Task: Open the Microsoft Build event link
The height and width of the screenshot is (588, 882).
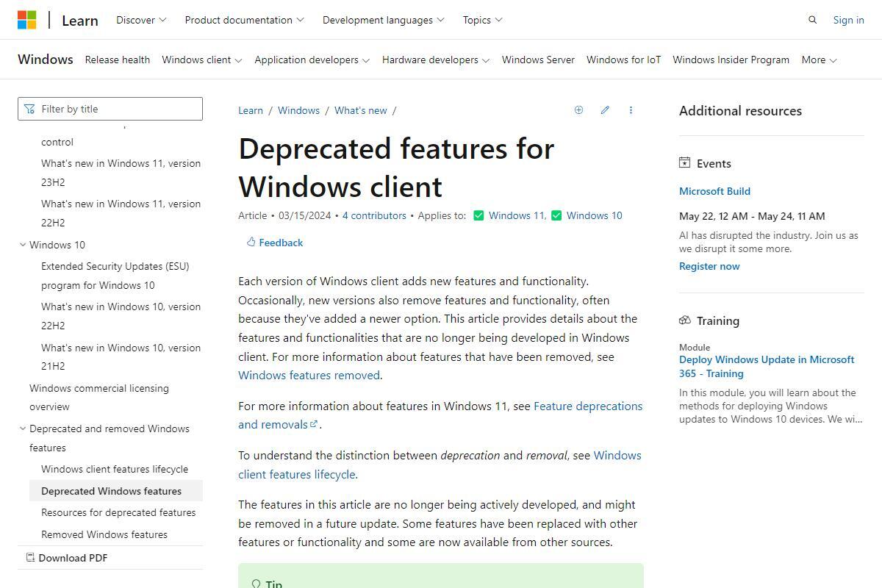Action: click(x=714, y=191)
